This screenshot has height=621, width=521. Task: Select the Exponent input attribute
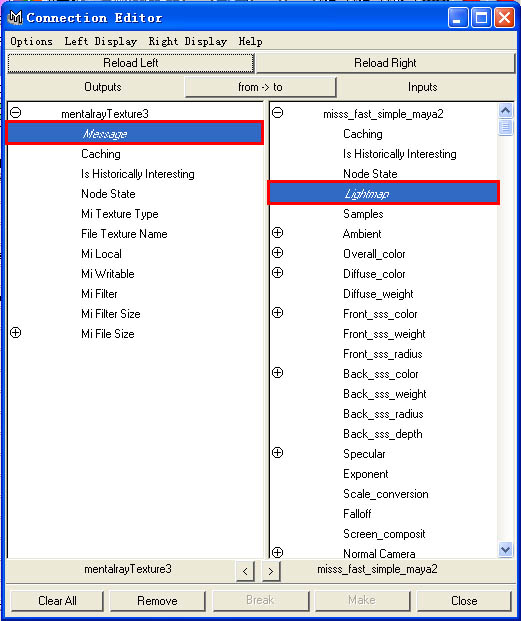click(x=365, y=474)
